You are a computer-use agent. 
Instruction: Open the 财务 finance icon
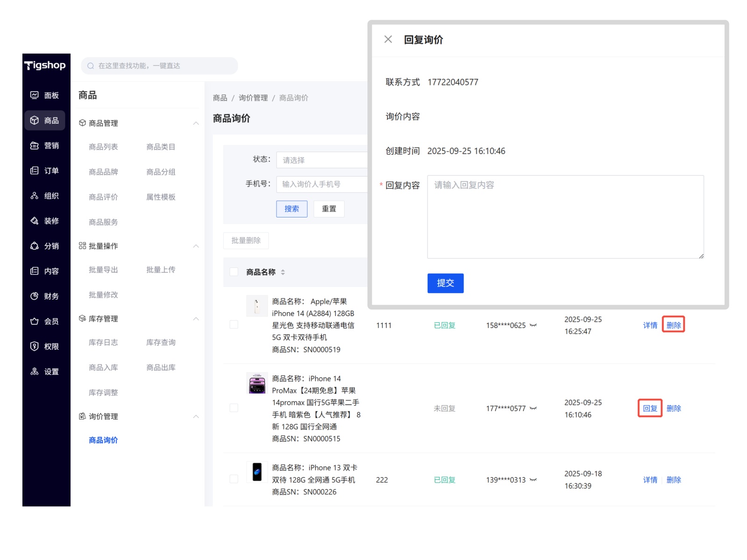click(x=35, y=296)
